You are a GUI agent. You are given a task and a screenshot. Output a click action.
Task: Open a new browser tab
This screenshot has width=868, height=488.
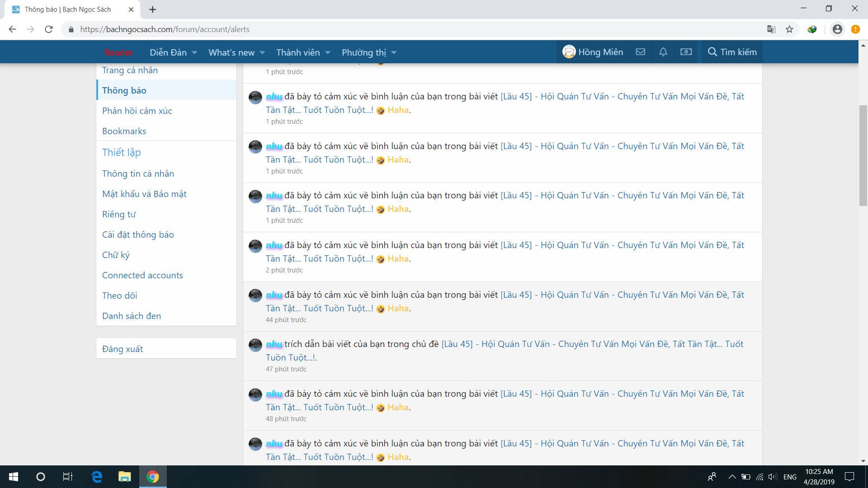153,9
